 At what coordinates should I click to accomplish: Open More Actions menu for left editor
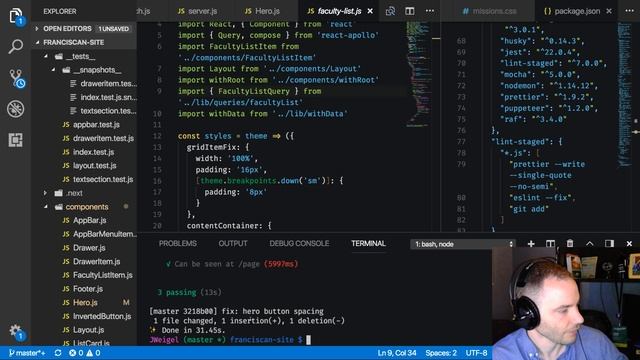(x=430, y=11)
